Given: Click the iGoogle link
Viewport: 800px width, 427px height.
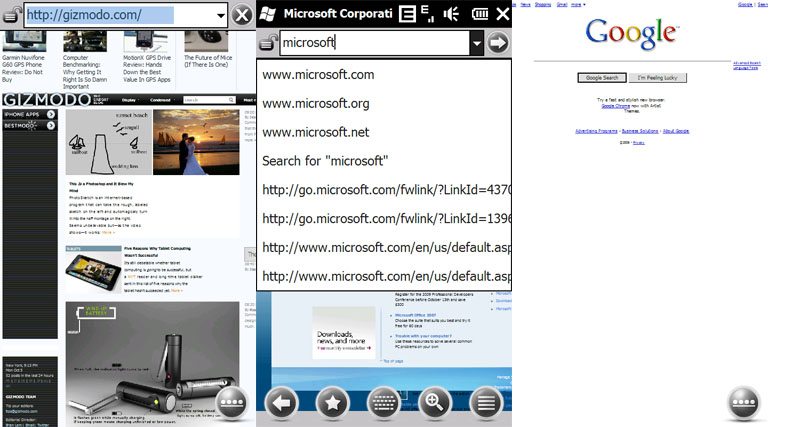Looking at the screenshot, I should tap(745, 5).
